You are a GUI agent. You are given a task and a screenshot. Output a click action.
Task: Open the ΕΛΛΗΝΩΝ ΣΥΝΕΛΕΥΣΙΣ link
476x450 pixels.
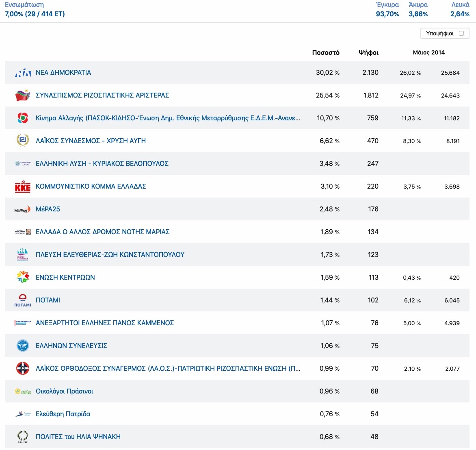point(71,346)
